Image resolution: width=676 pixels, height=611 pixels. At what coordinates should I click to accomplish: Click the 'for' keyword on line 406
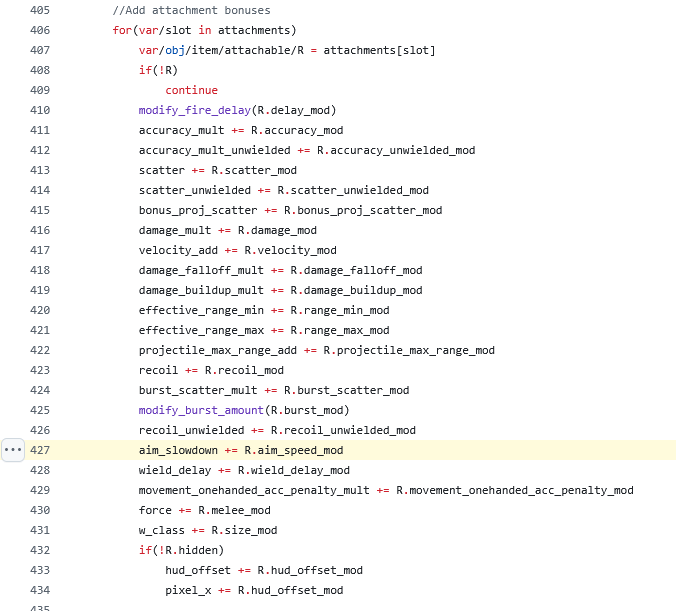122,30
